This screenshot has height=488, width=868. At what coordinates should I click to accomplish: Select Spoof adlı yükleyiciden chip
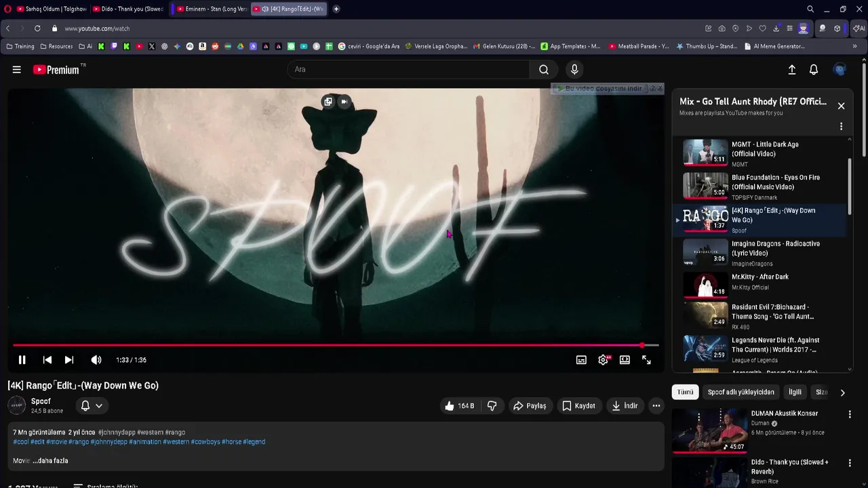(x=741, y=392)
